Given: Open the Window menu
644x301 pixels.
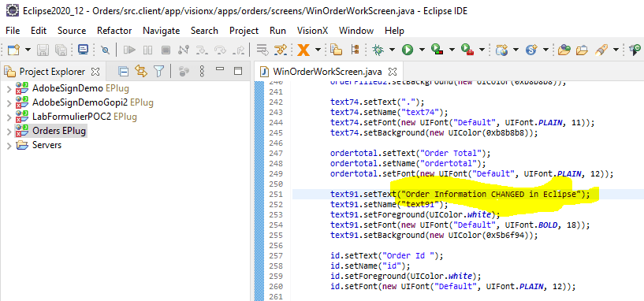Looking at the screenshot, I should tap(356, 31).
